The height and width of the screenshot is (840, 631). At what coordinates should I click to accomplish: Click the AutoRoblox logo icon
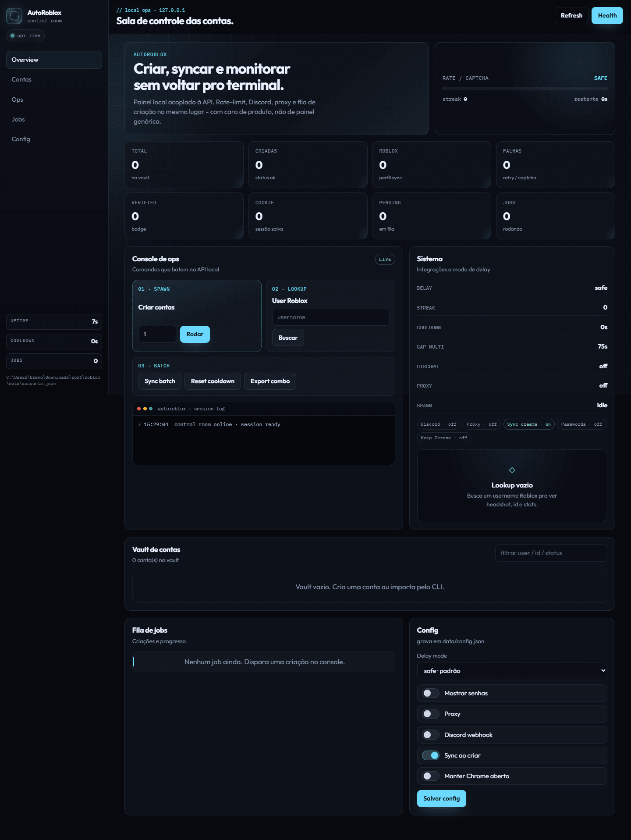coord(14,16)
